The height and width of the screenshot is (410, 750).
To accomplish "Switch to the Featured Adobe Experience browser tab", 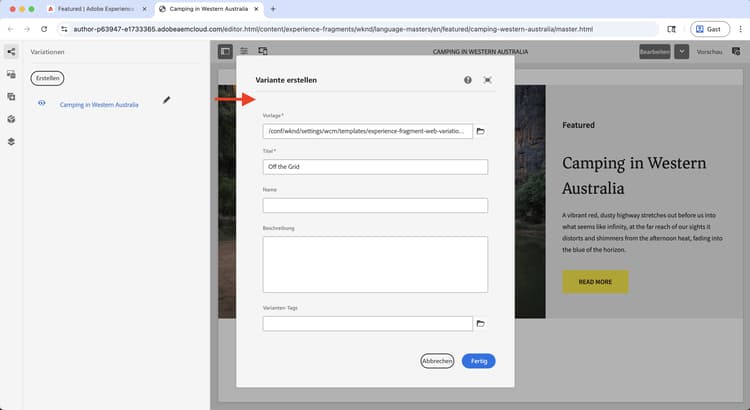I will [x=96, y=9].
